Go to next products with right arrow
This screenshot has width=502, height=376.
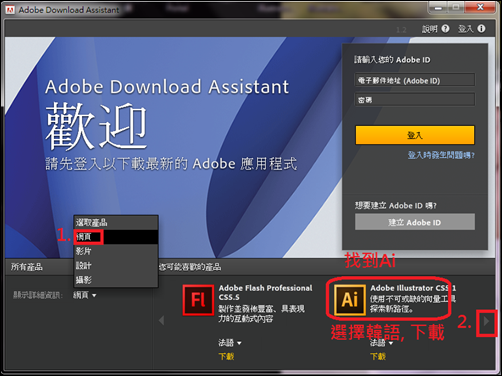coord(486,321)
